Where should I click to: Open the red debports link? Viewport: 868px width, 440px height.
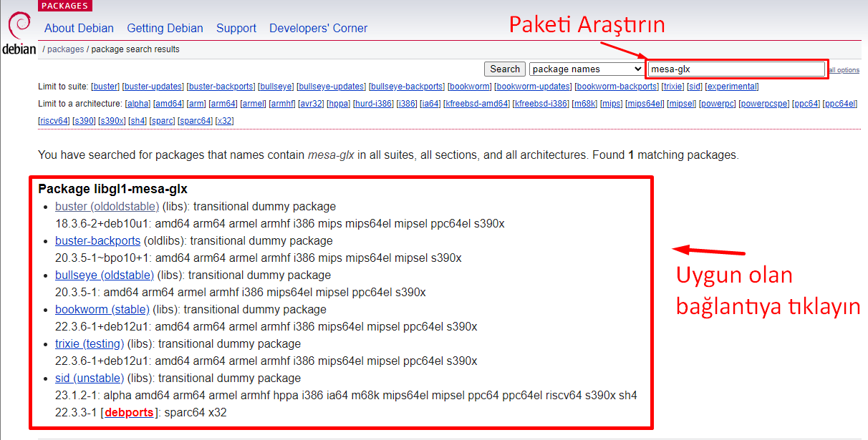pyautogui.click(x=129, y=413)
